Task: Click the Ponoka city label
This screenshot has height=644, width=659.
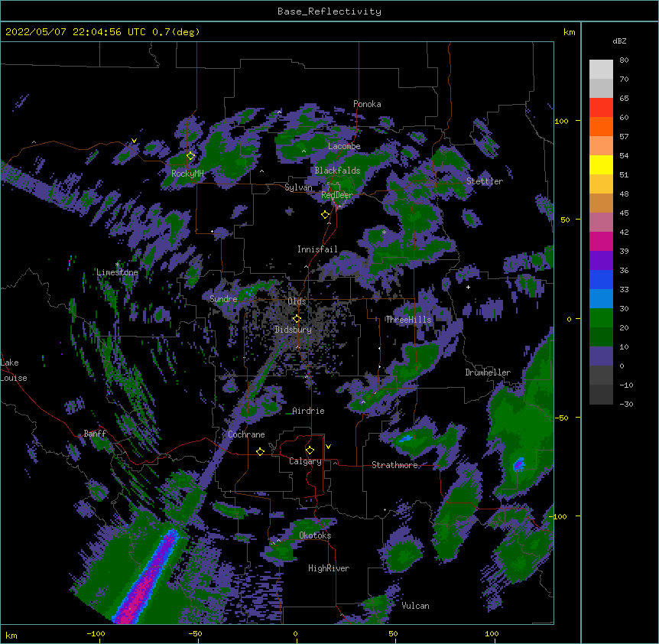Action: pos(367,104)
